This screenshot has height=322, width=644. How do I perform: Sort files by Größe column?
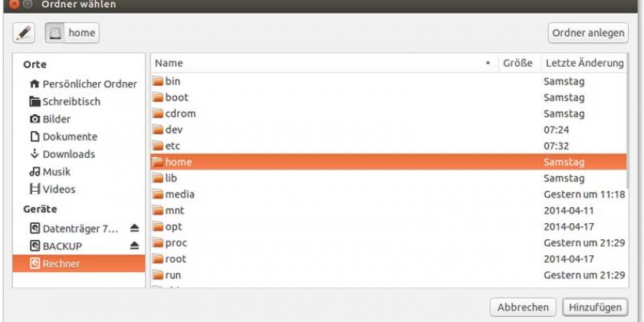tap(517, 63)
